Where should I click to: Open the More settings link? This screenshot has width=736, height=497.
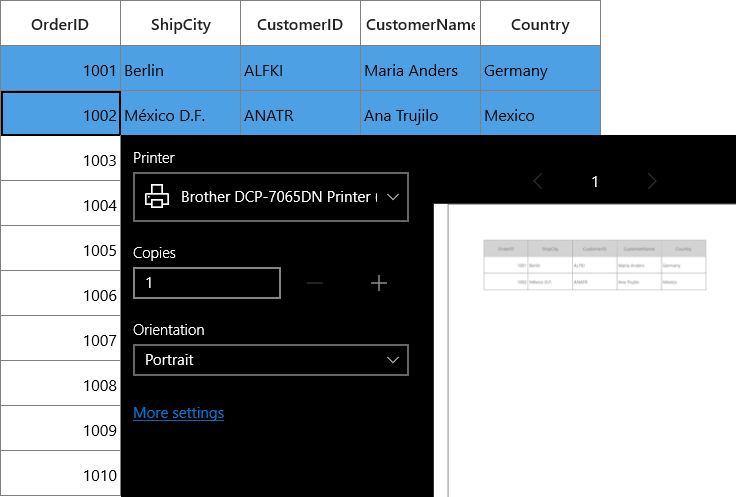[178, 413]
